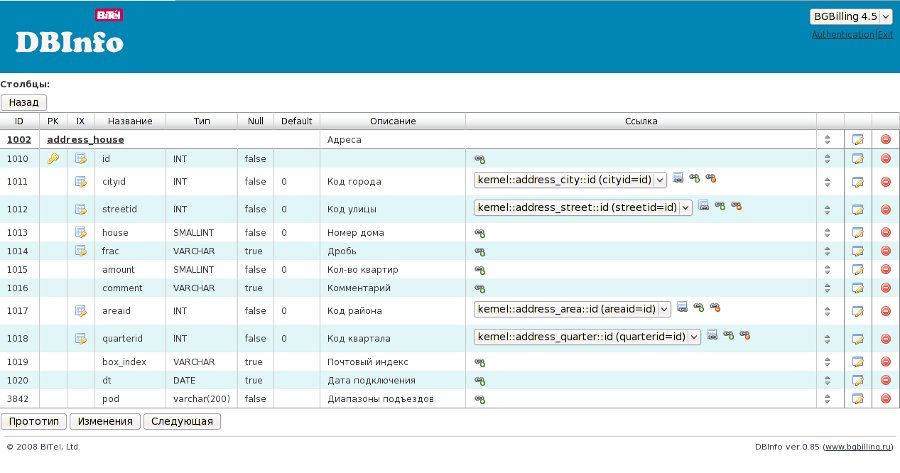900x473 pixels.
Task: Edit the box_index row 1019
Action: point(858,362)
